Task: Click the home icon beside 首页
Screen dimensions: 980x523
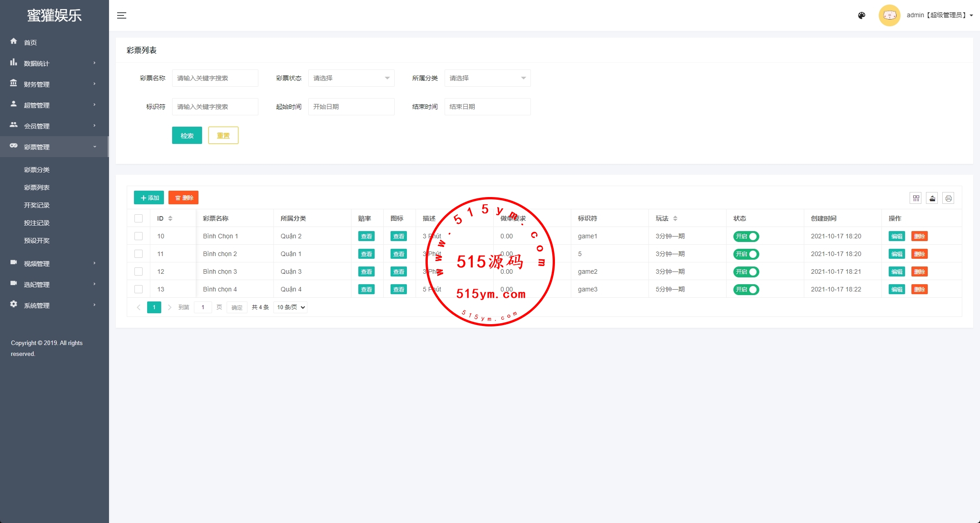Action: click(x=14, y=41)
